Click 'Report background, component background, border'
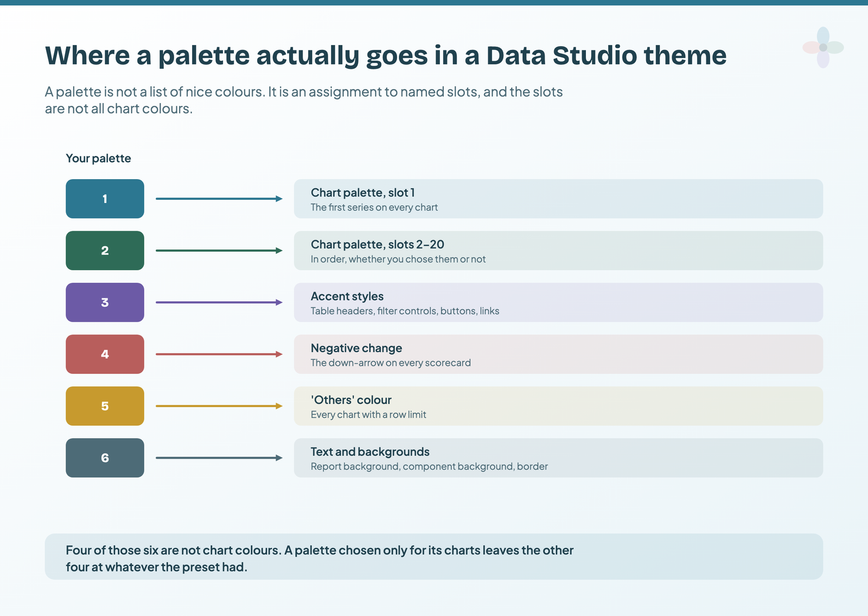 [429, 466]
